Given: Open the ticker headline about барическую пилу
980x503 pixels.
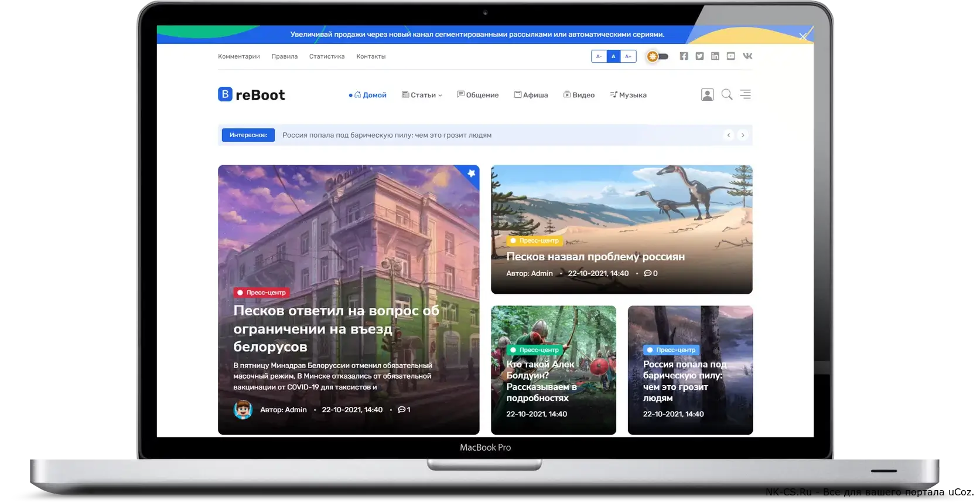Looking at the screenshot, I should click(x=387, y=135).
